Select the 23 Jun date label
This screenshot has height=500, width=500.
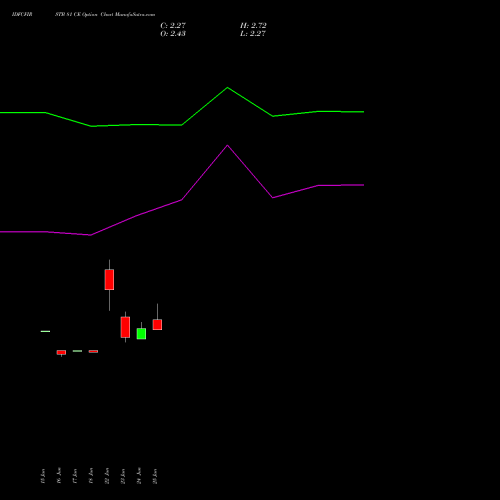click(x=123, y=476)
